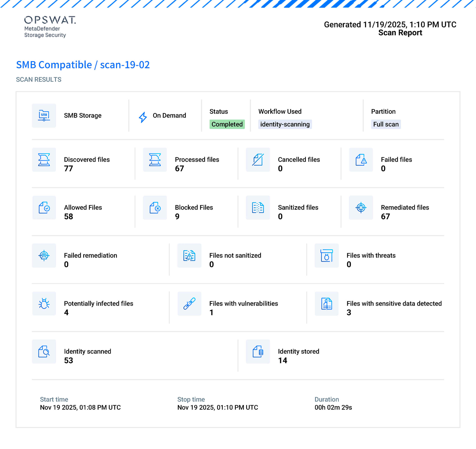Viewport: 476px width, 449px height.
Task: Click the Potentially infected files bug icon
Action: pyautogui.click(x=44, y=303)
